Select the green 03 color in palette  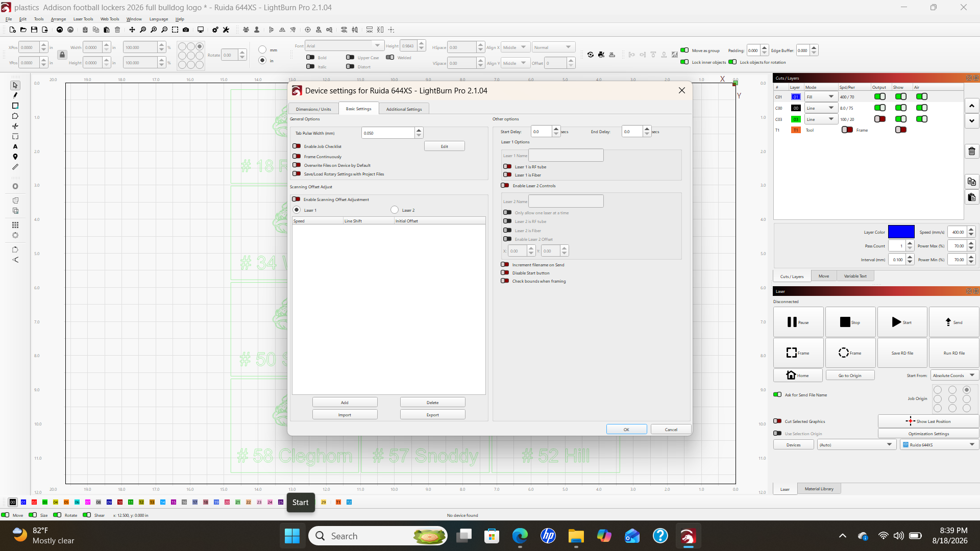point(45,502)
